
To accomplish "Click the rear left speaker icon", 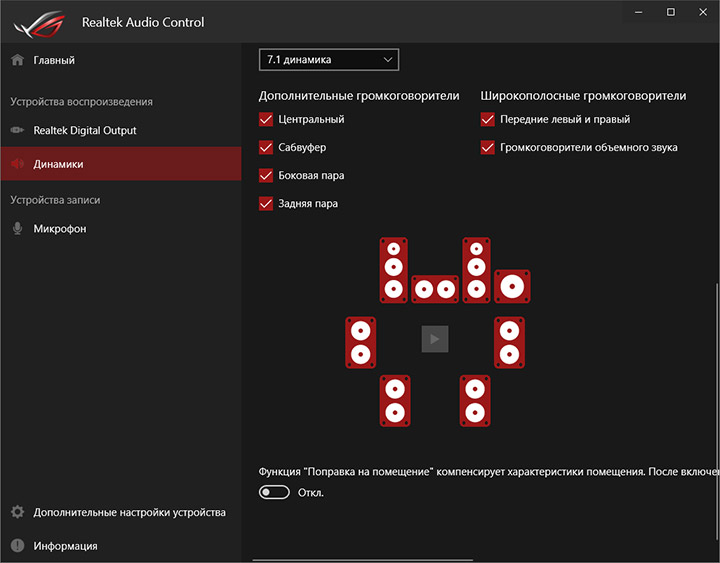I will [395, 400].
